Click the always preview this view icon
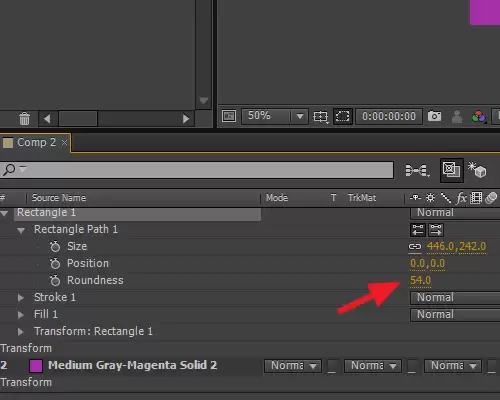This screenshot has height=400, width=500. (229, 116)
